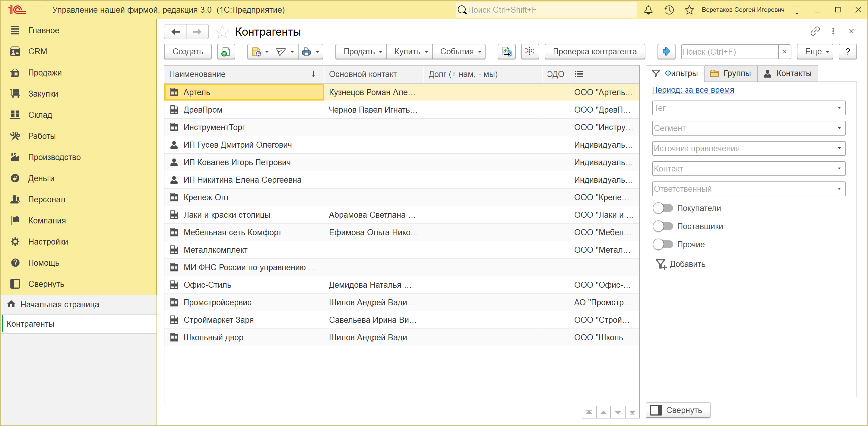Add Контрагенты to favorites with star

point(222,32)
